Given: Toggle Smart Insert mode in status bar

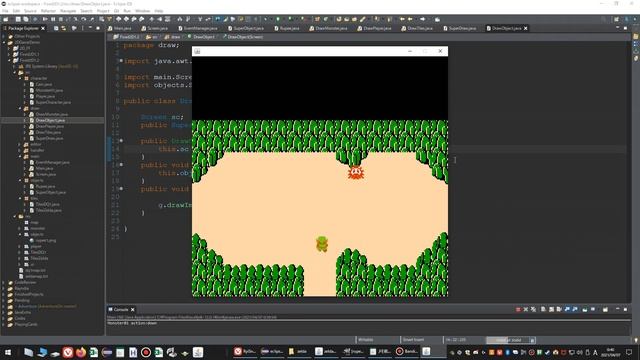Looking at the screenshot, I should pyautogui.click(x=413, y=340).
